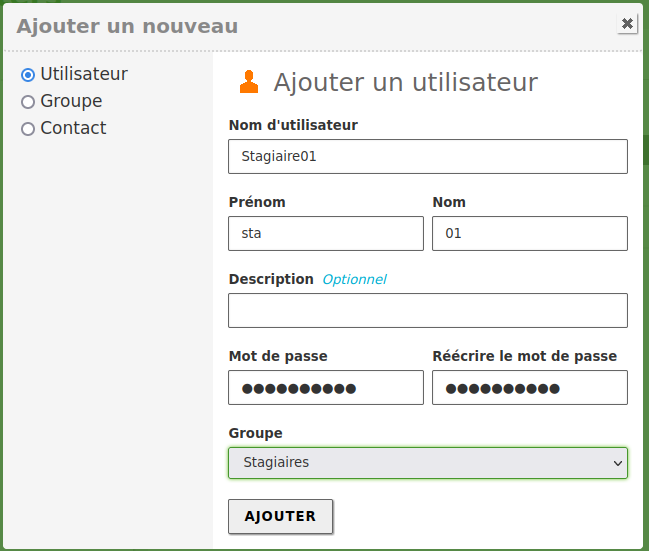
Task: Click the Description label
Action: tap(271, 279)
